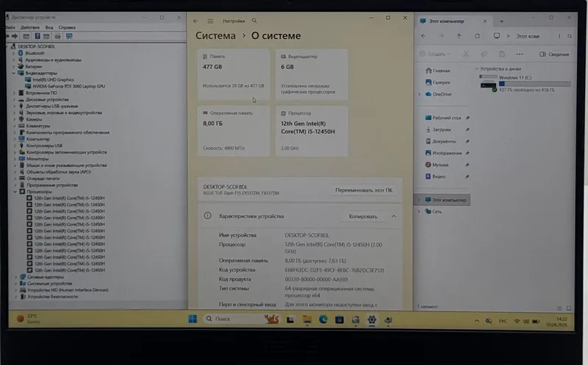Click the back arrow in the Settings window
The width and height of the screenshot is (588, 365).
pos(196,21)
